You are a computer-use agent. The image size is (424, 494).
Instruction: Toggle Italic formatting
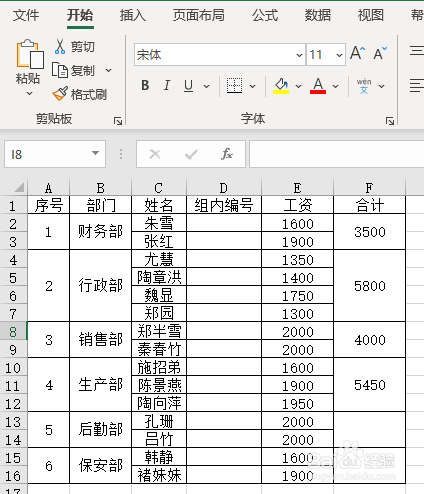click(x=167, y=86)
